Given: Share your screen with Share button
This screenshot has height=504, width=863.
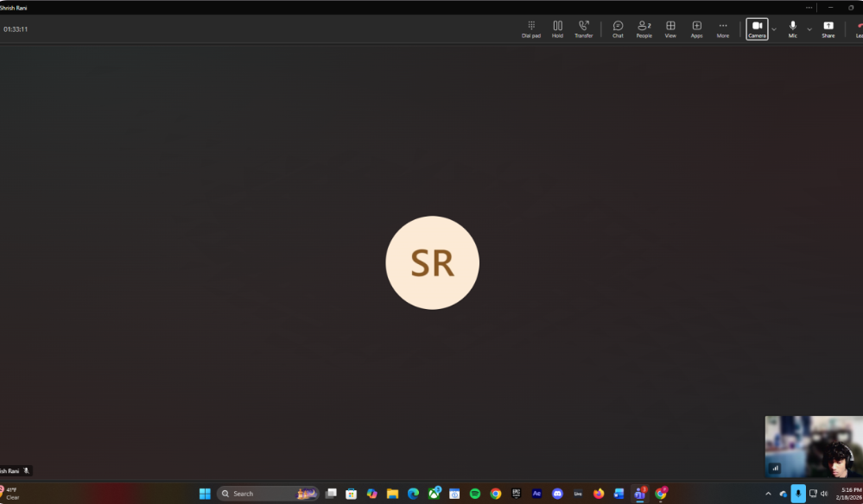Looking at the screenshot, I should 828,28.
